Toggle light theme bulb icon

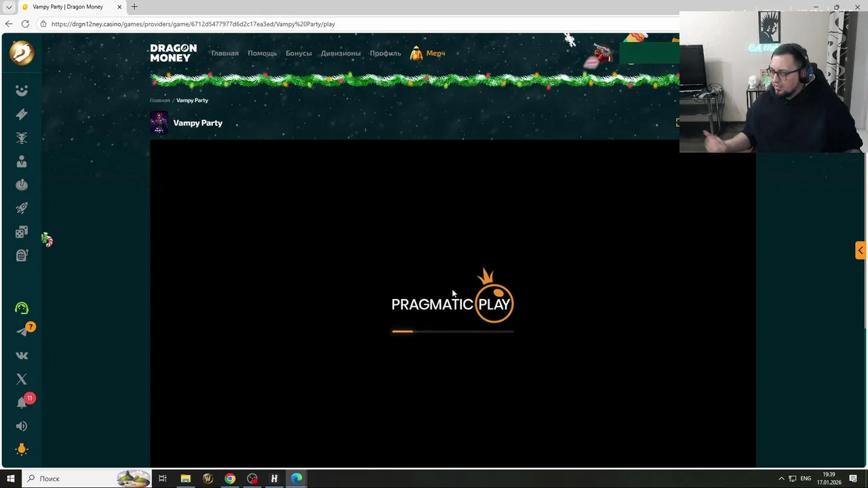click(22, 449)
